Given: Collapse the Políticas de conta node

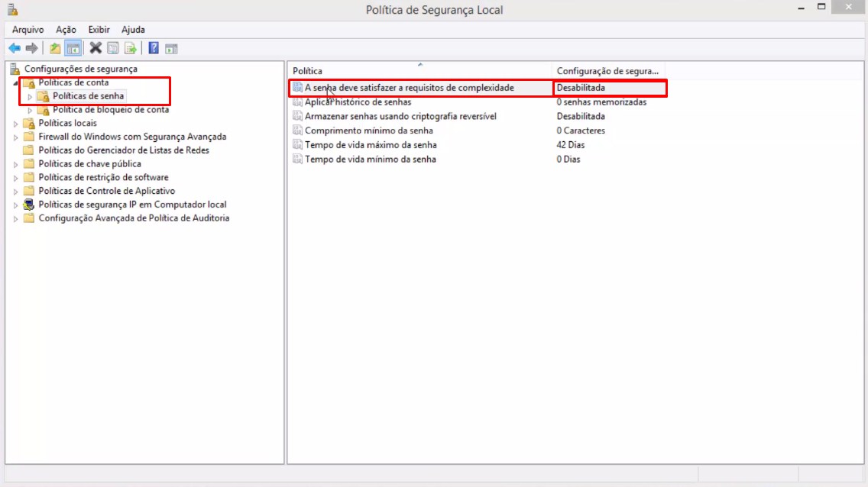Looking at the screenshot, I should point(15,83).
